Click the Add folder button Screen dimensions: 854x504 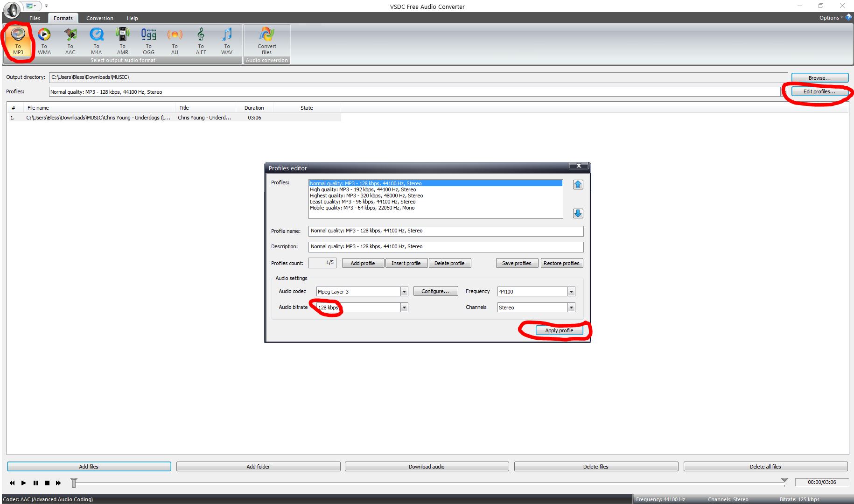[x=258, y=467]
